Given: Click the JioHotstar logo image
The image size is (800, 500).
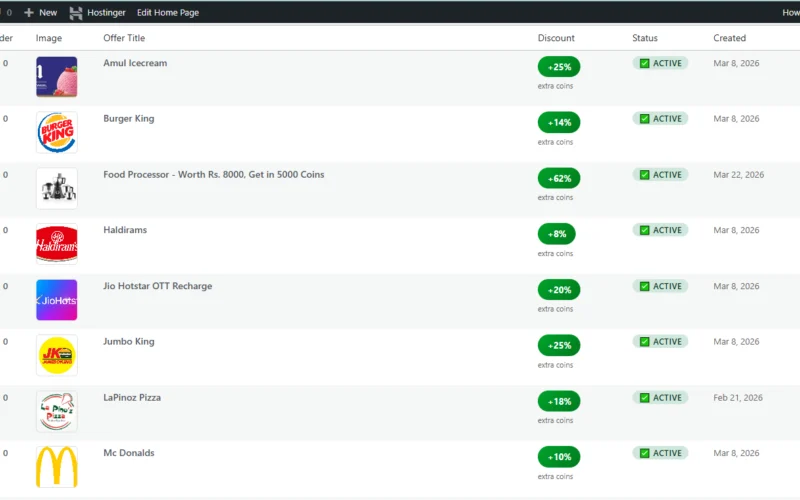Looking at the screenshot, I should click(x=56, y=300).
